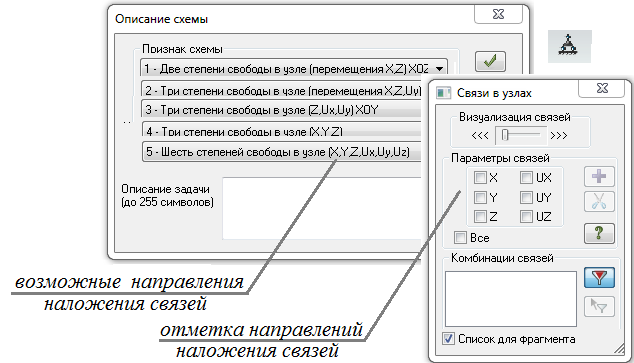Select option 5 - Шесть степеней свободы
Screen dimensions: 634x363
click(x=281, y=152)
